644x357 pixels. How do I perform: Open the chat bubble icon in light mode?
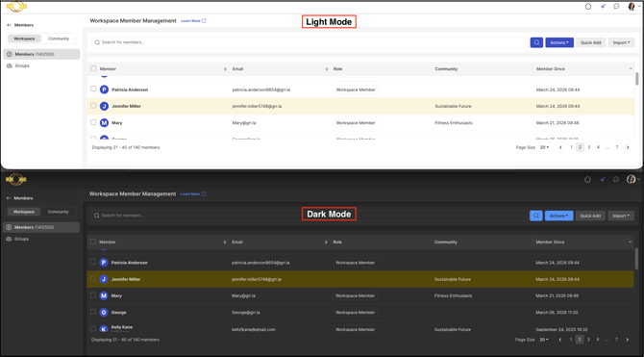pyautogui.click(x=616, y=7)
